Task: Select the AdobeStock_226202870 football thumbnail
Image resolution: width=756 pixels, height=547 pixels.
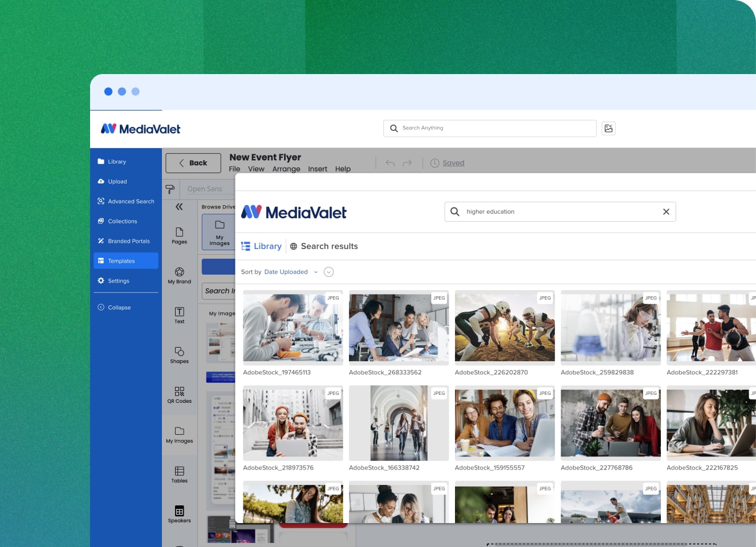Action: [x=505, y=328]
